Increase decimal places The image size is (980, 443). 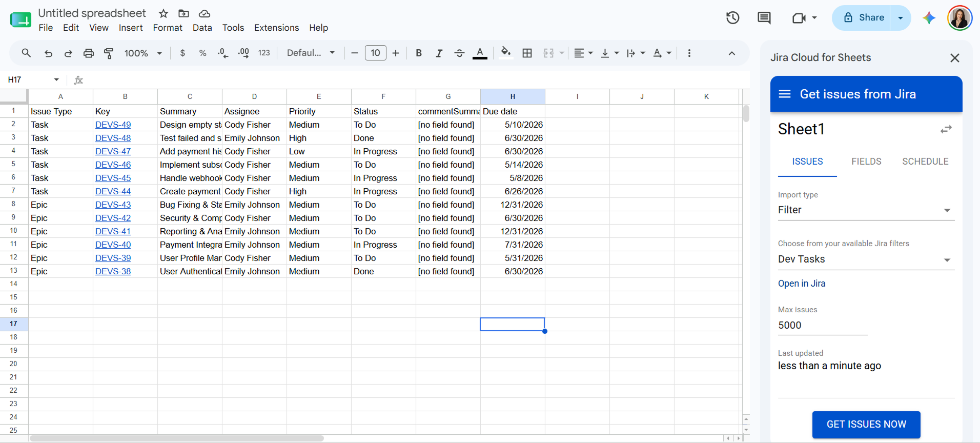[243, 53]
